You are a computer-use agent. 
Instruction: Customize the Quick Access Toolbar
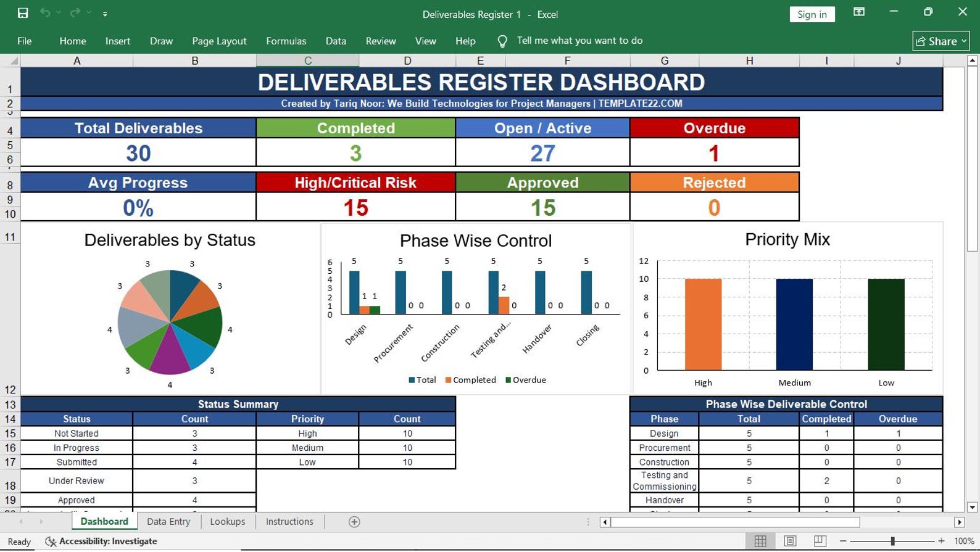click(x=105, y=14)
